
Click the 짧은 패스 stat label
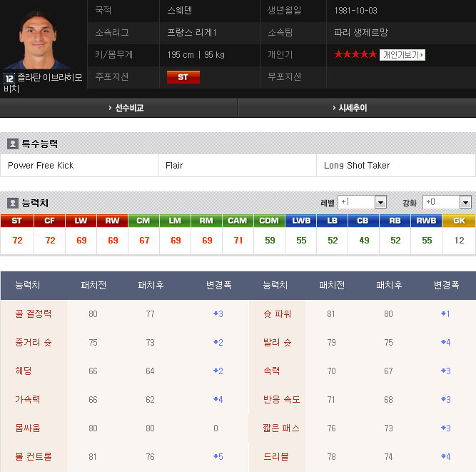pyautogui.click(x=281, y=428)
